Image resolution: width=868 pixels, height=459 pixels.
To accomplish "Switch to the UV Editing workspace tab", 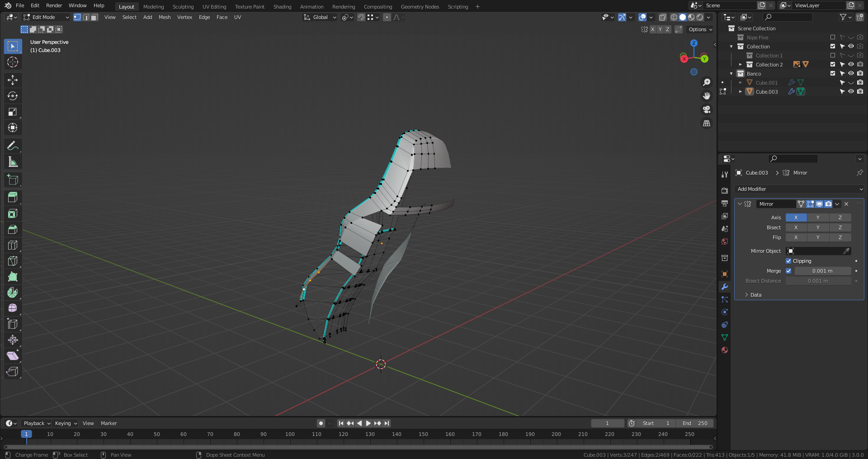I will (x=214, y=7).
